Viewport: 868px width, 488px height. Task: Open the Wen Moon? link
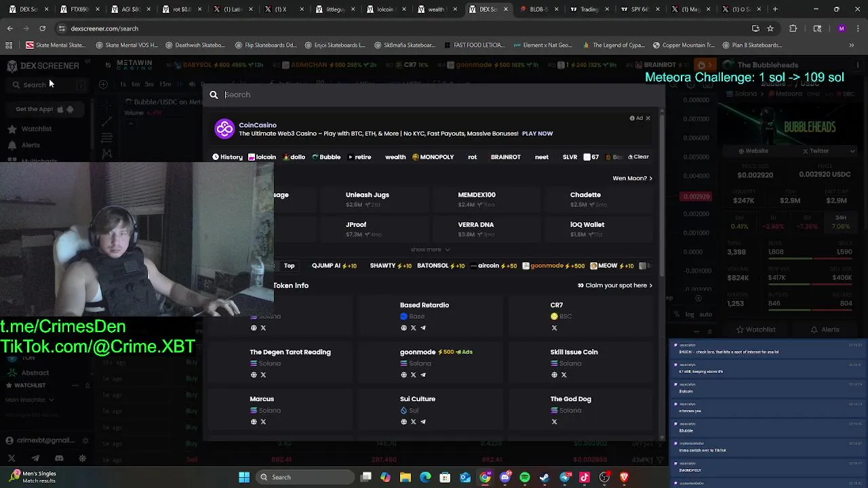(x=632, y=178)
